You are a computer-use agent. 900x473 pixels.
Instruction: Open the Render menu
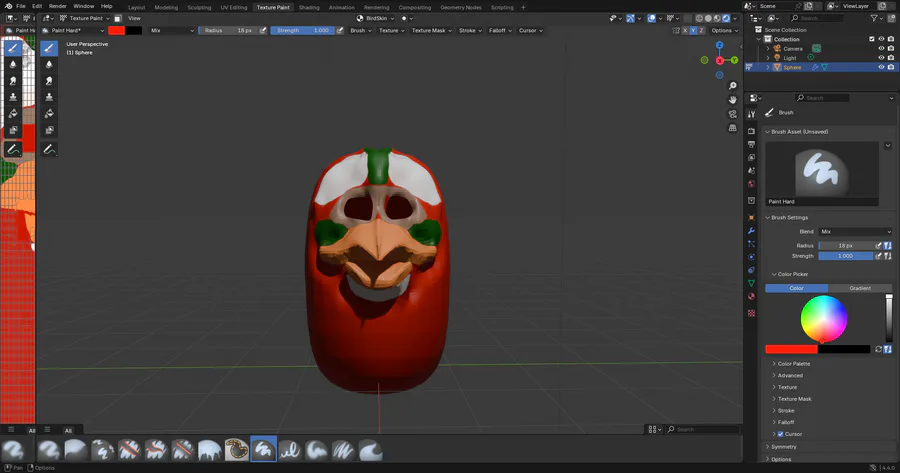[57, 6]
